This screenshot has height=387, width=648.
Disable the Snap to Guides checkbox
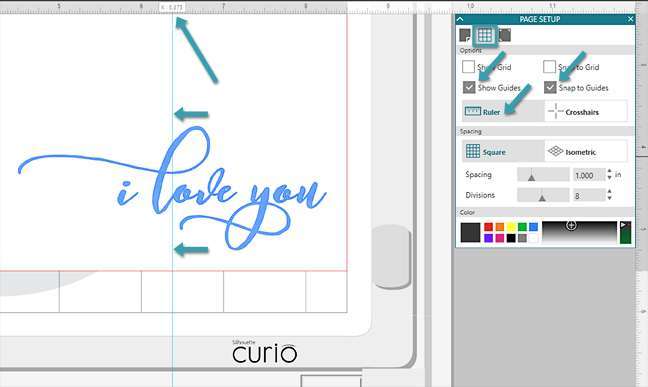click(x=550, y=87)
